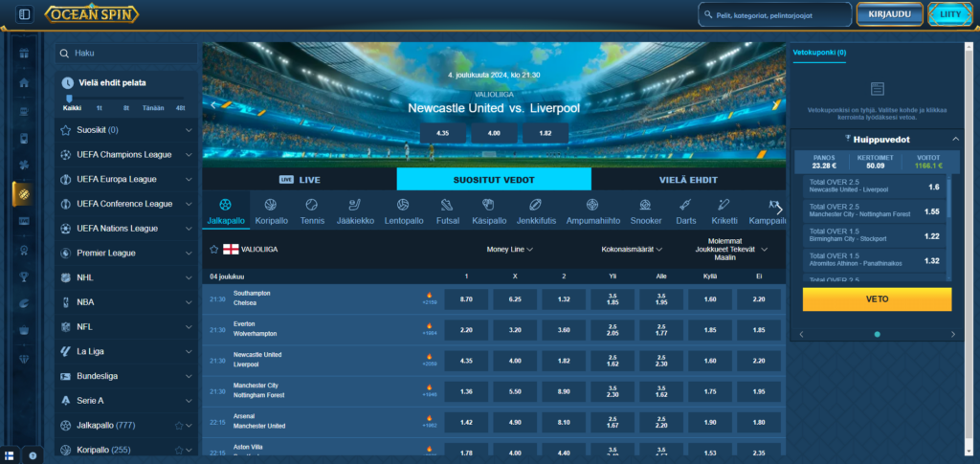This screenshot has width=980, height=464.
Task: Open the Finnish flag language selector
Action: (x=10, y=455)
